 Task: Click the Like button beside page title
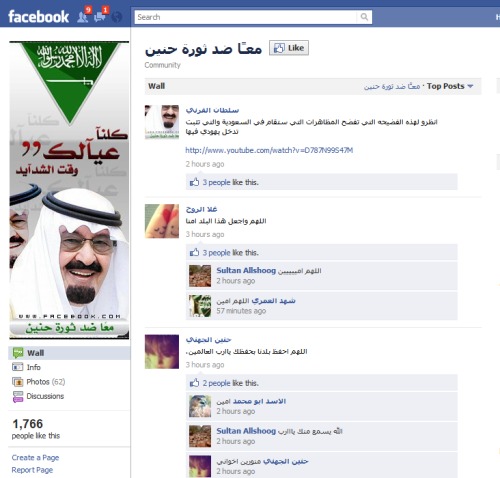point(289,48)
